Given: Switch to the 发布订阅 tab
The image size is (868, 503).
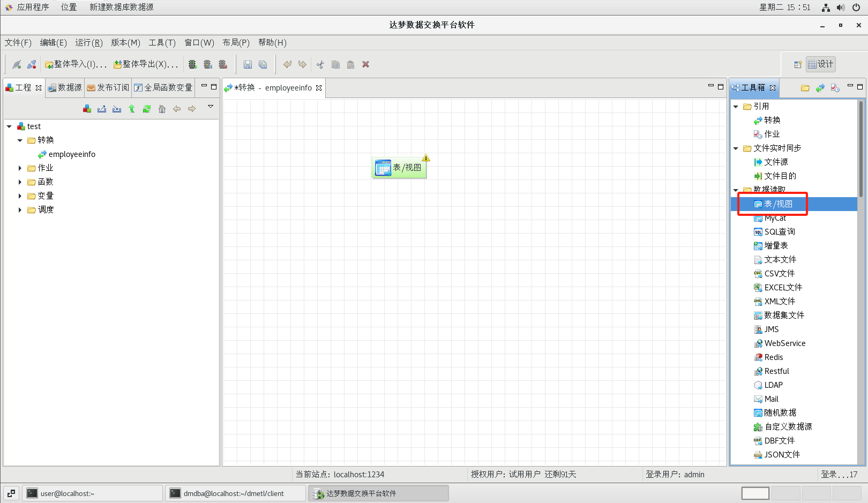Looking at the screenshot, I should click(x=108, y=88).
